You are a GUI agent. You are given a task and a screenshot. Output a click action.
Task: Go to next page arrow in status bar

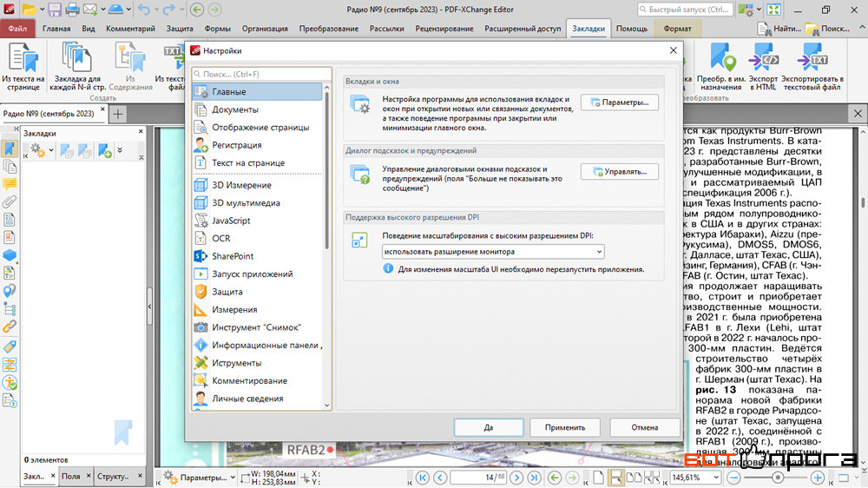(516, 477)
